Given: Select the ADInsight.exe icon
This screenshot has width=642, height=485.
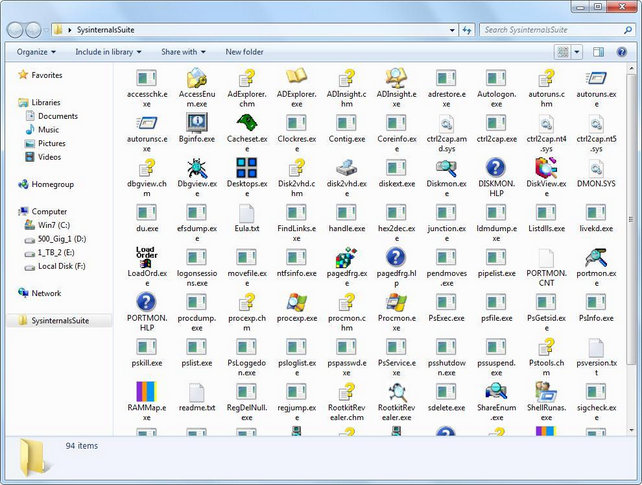Looking at the screenshot, I should 396,78.
